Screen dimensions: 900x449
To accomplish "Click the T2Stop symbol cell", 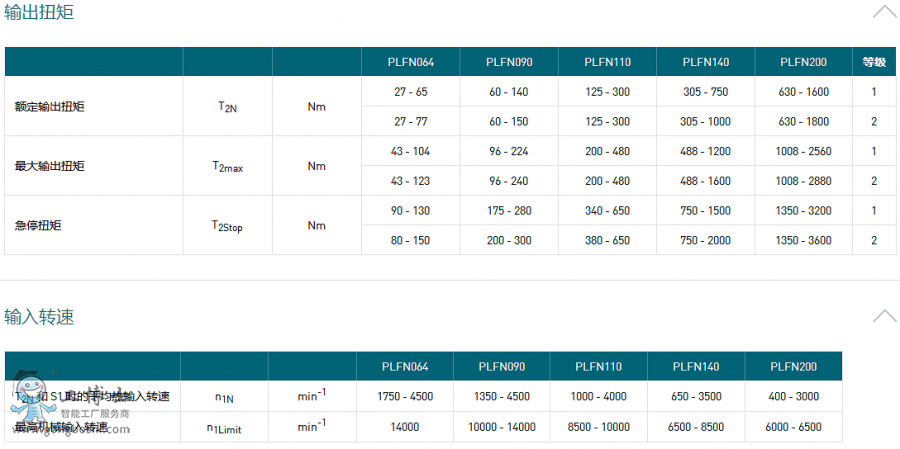I will tap(227, 226).
